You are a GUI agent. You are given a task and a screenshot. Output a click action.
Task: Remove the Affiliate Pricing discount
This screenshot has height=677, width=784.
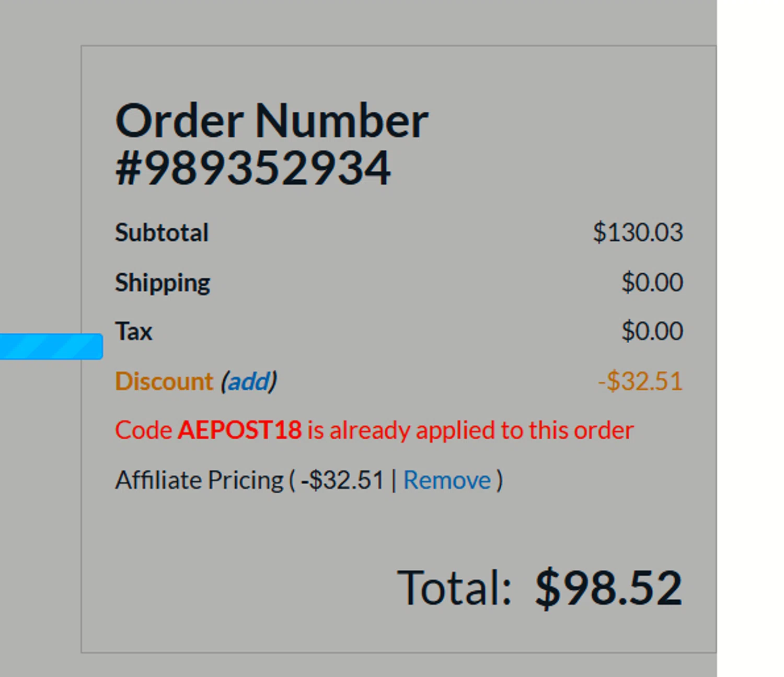[447, 480]
